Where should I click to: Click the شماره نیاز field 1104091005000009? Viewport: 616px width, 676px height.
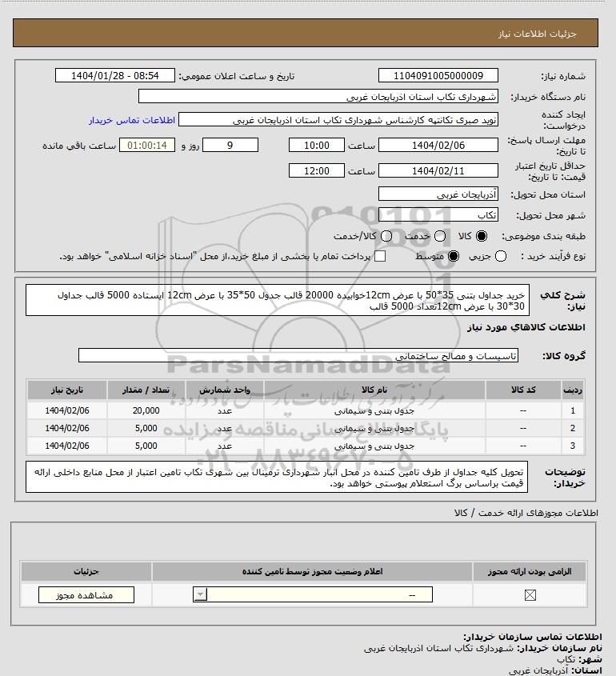click(x=438, y=75)
